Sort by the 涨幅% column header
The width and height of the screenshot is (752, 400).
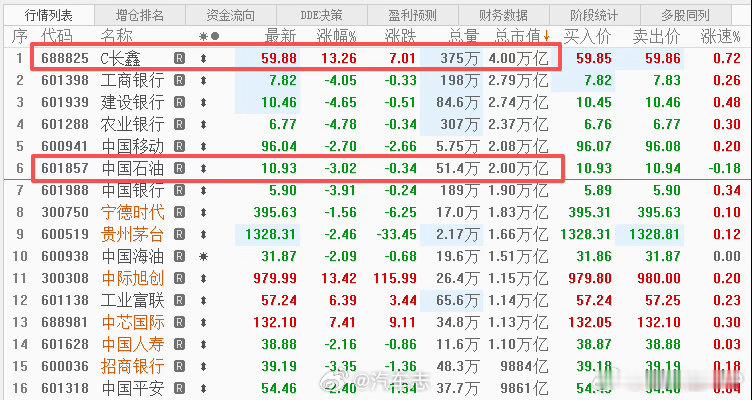click(337, 36)
